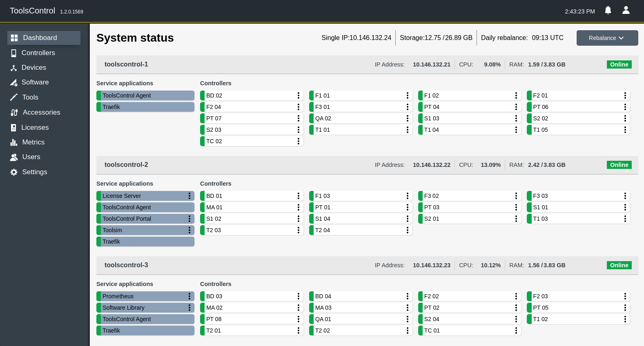Open the kebab menu for controller QA 01
Screen dimensions: 644x346
(408, 319)
